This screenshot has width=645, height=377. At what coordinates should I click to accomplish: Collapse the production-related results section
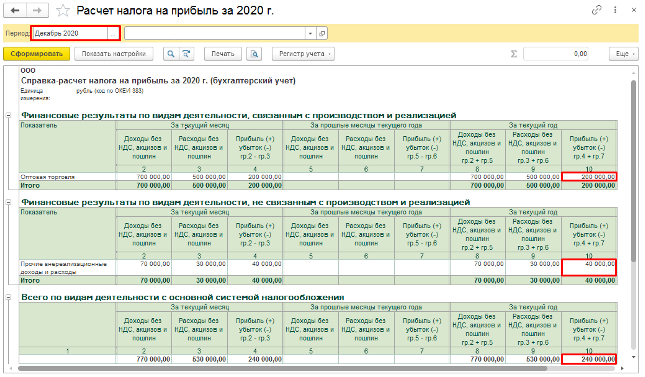pos(8,115)
